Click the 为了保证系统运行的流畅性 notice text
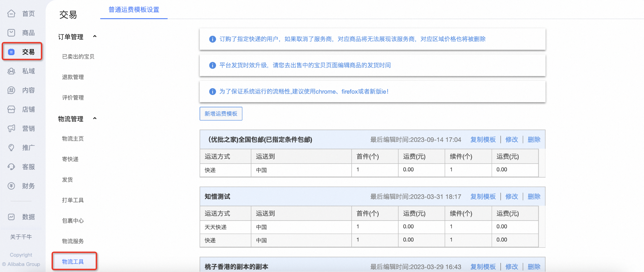This screenshot has width=644, height=272. (304, 92)
